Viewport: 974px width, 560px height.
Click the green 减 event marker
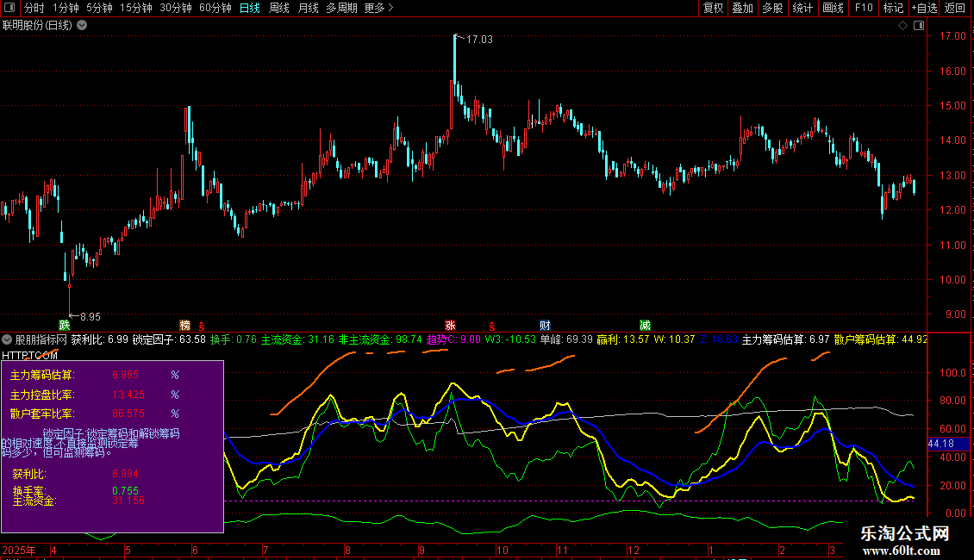point(645,326)
